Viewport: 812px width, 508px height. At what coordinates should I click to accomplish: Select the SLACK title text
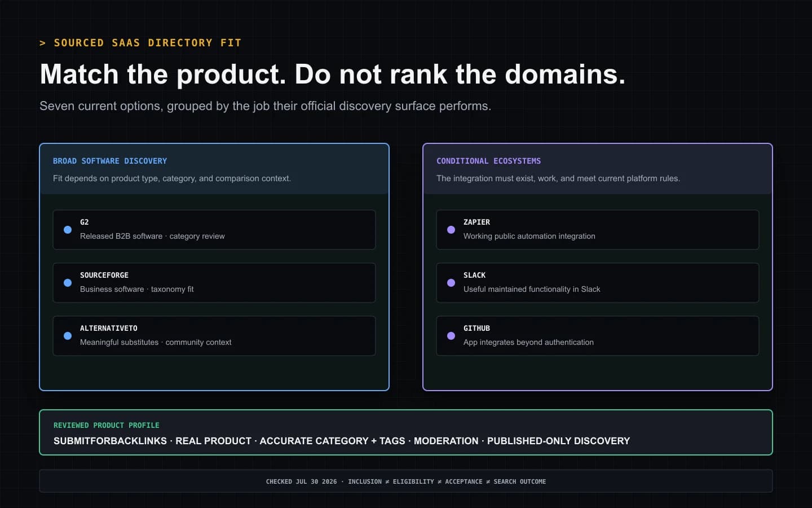point(474,275)
